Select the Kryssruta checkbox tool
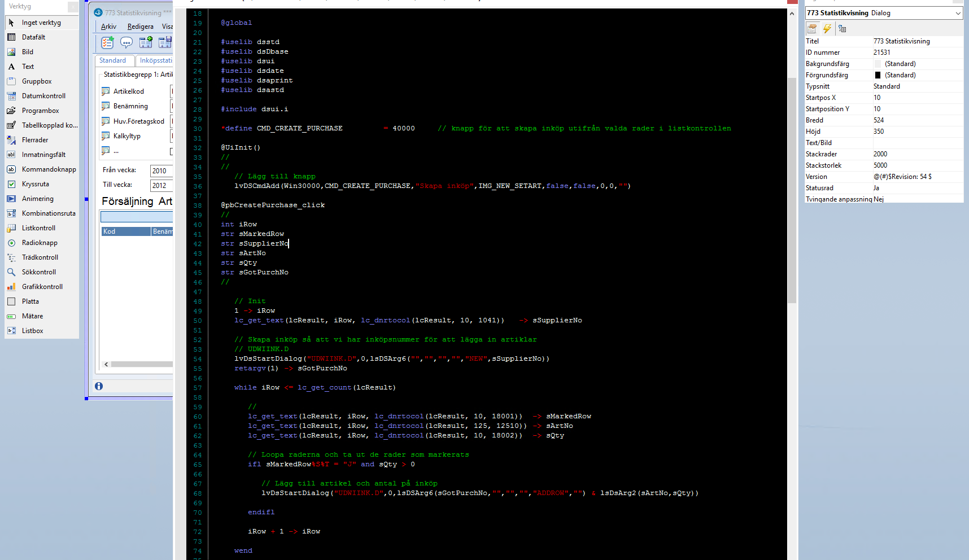Viewport: 969px width, 560px height. [x=35, y=184]
